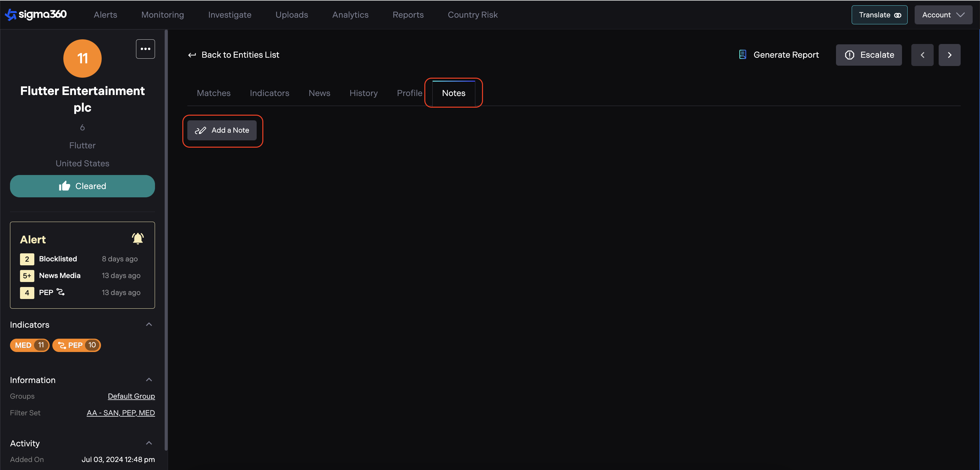
Task: Click the PEP relationship icon in Alert
Action: [60, 292]
